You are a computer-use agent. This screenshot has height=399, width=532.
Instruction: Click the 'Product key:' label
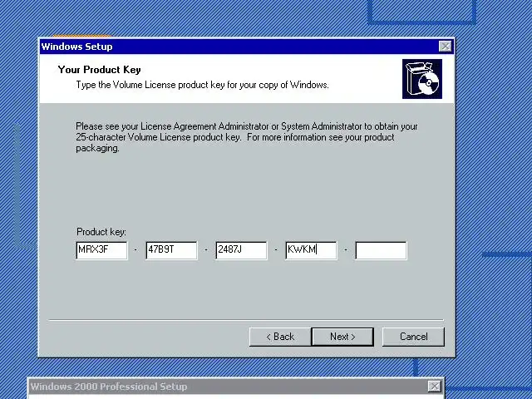point(101,232)
